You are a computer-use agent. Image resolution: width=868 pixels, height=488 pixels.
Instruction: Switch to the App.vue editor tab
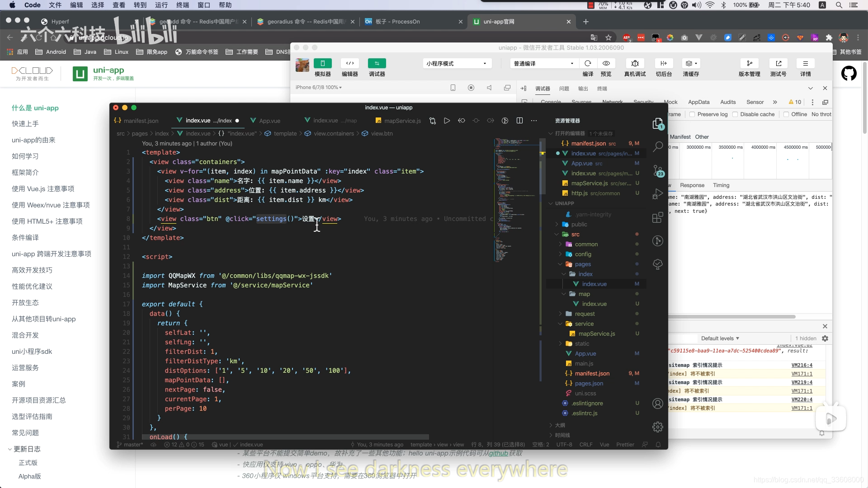269,121
